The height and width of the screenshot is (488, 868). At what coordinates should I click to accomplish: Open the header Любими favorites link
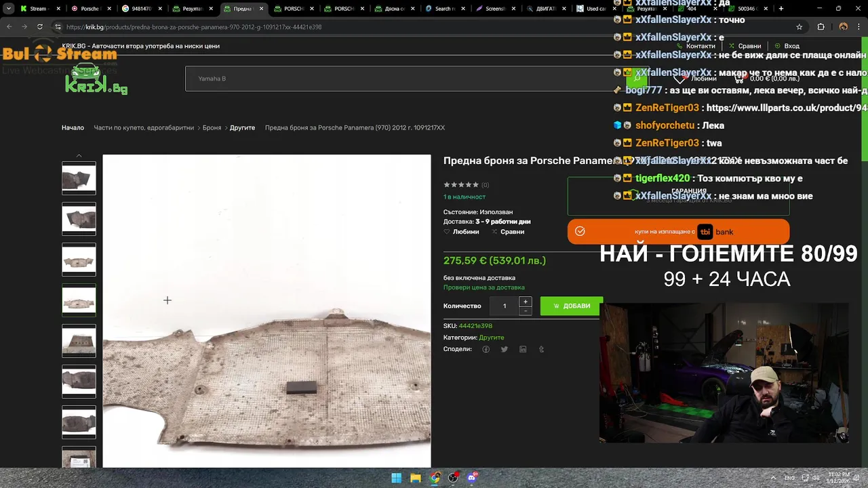(695, 79)
